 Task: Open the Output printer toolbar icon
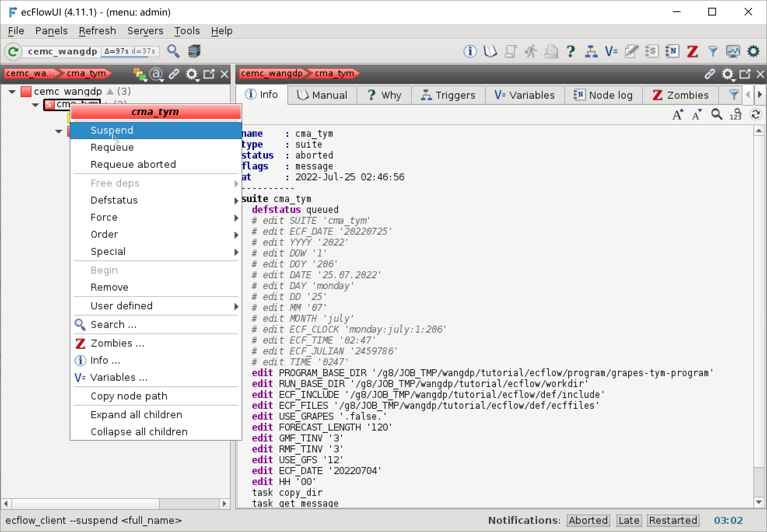pos(551,51)
